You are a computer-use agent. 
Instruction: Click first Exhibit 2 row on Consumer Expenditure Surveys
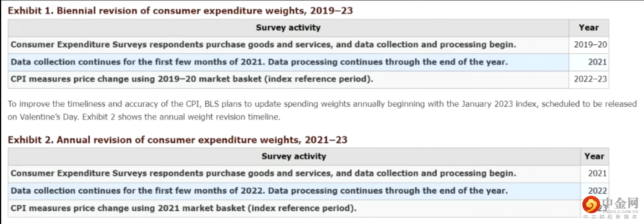point(308,173)
